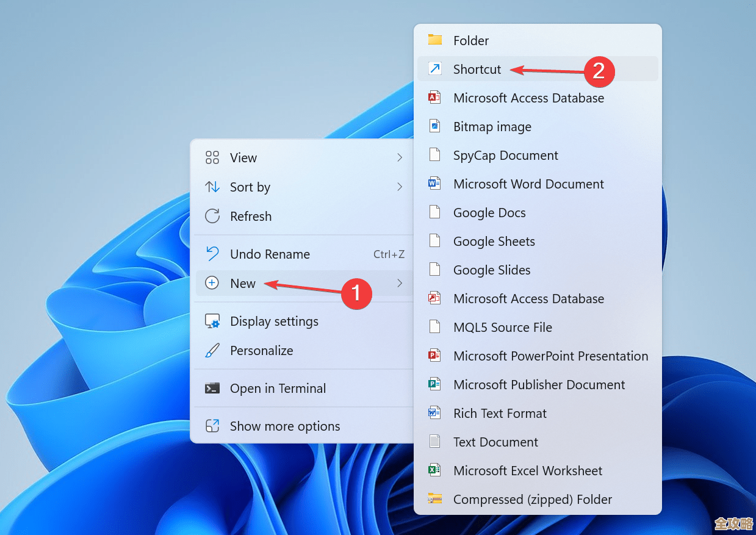Click Show more options
Image resolution: width=756 pixels, height=535 pixels.
(284, 426)
